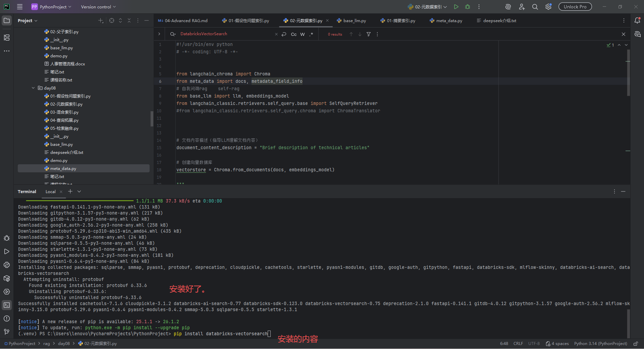Screen dimensions: 644x349
Task: Open Version control dropdown
Action: (x=98, y=7)
